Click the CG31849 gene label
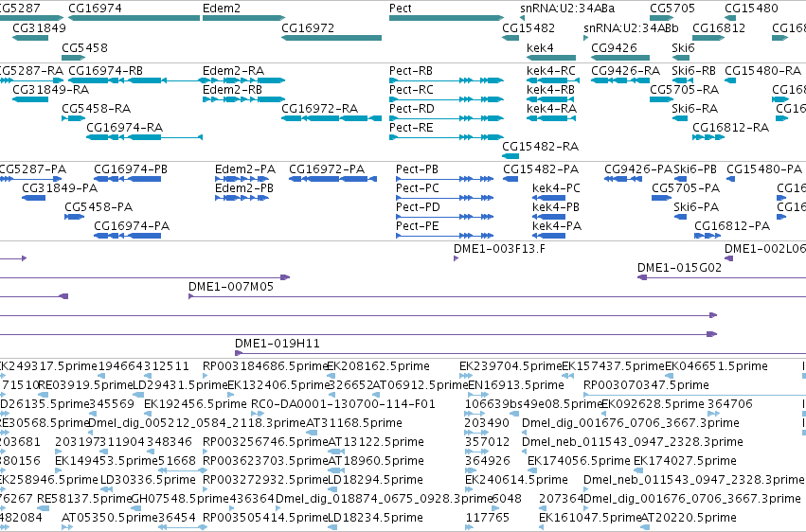The height and width of the screenshot is (532, 806). (x=40, y=27)
